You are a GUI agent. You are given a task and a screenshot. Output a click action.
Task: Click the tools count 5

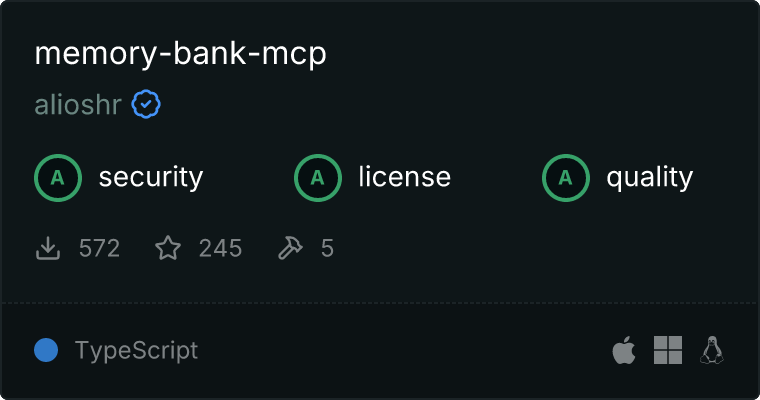pyautogui.click(x=327, y=248)
